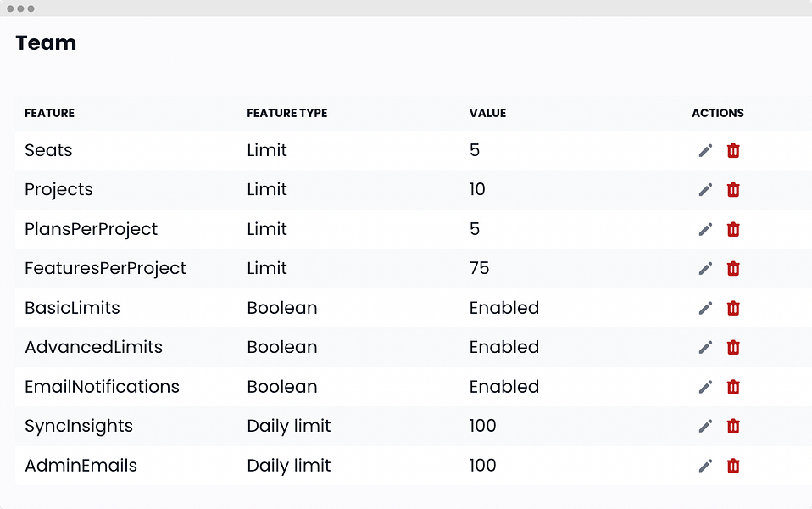This screenshot has height=509, width=812.
Task: Delete the FeaturesPerProject feature
Action: click(733, 269)
